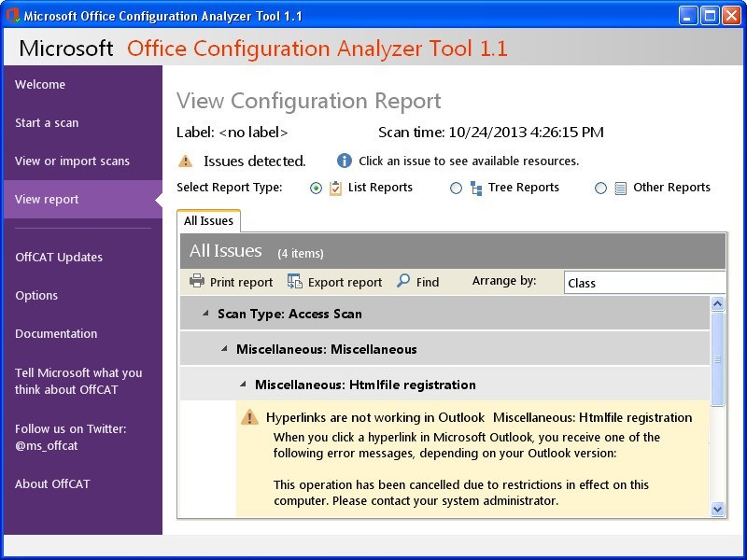Open Options from the sidebar
Image resolution: width=747 pixels, height=560 pixels.
point(36,295)
